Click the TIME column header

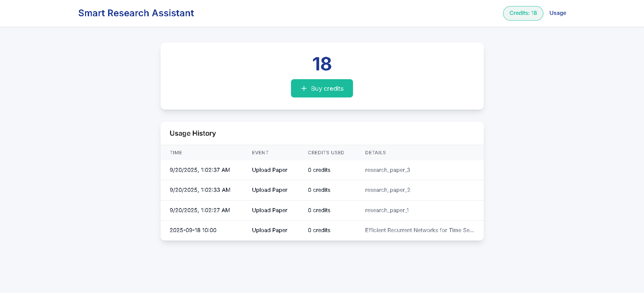point(176,153)
